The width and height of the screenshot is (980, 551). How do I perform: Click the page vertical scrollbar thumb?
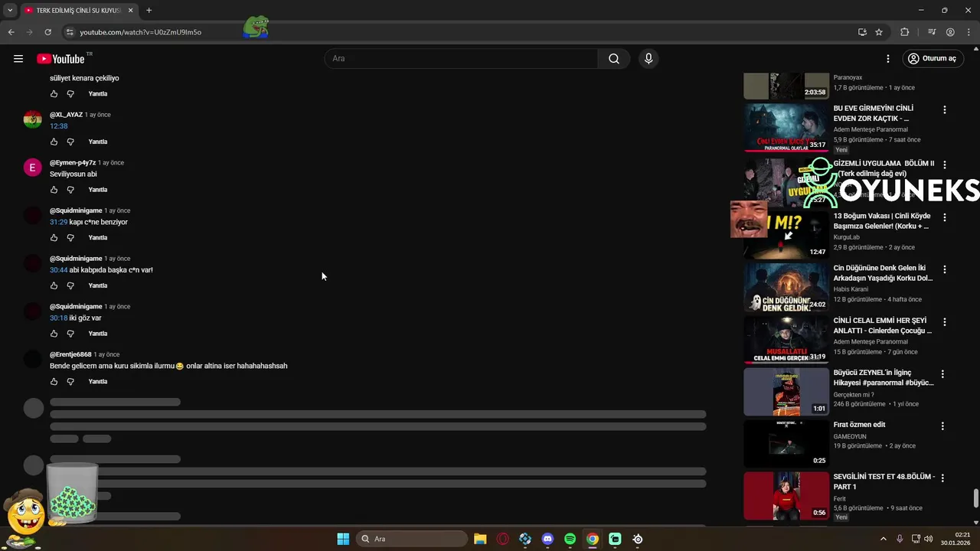click(x=975, y=498)
